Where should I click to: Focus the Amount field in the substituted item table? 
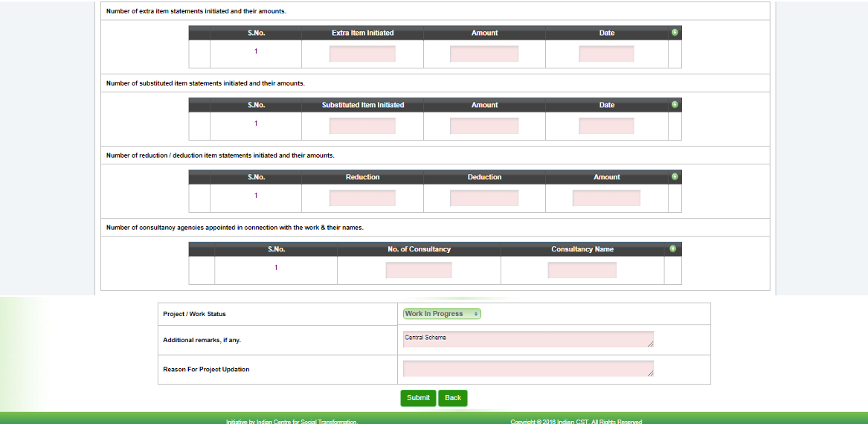(484, 126)
